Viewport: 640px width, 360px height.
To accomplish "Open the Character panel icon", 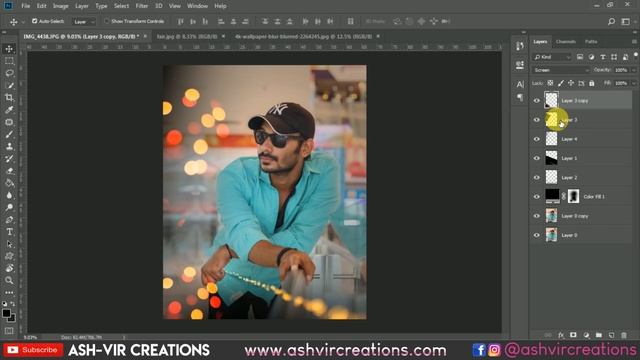I will pyautogui.click(x=520, y=84).
